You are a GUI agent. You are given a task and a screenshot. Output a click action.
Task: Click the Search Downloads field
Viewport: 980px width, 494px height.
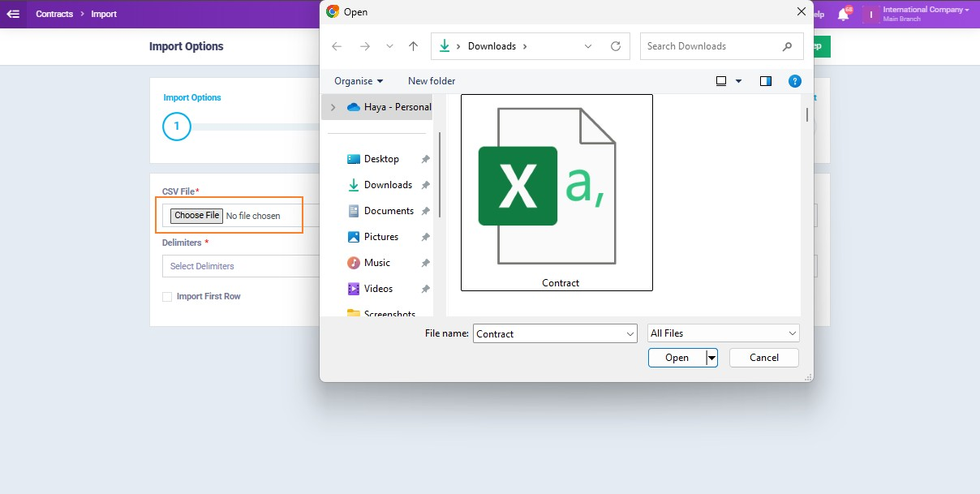click(710, 46)
